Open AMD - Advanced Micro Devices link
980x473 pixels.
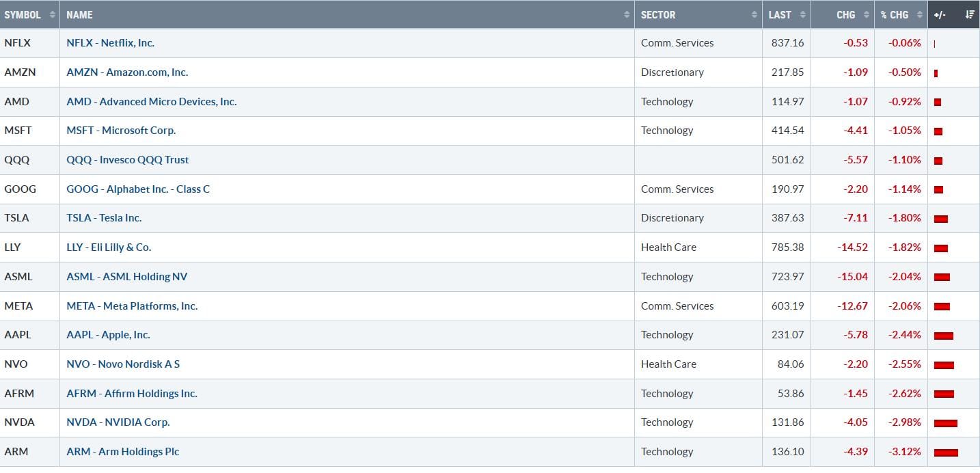[x=151, y=102]
